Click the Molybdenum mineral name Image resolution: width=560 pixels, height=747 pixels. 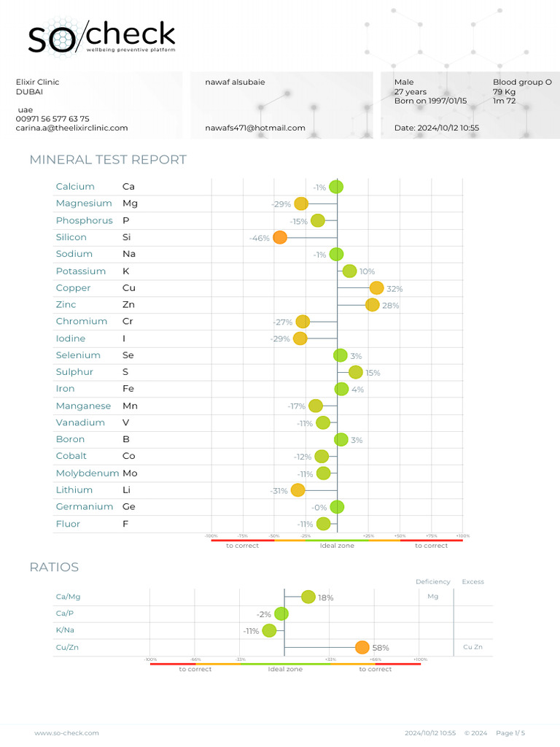pos(87,473)
